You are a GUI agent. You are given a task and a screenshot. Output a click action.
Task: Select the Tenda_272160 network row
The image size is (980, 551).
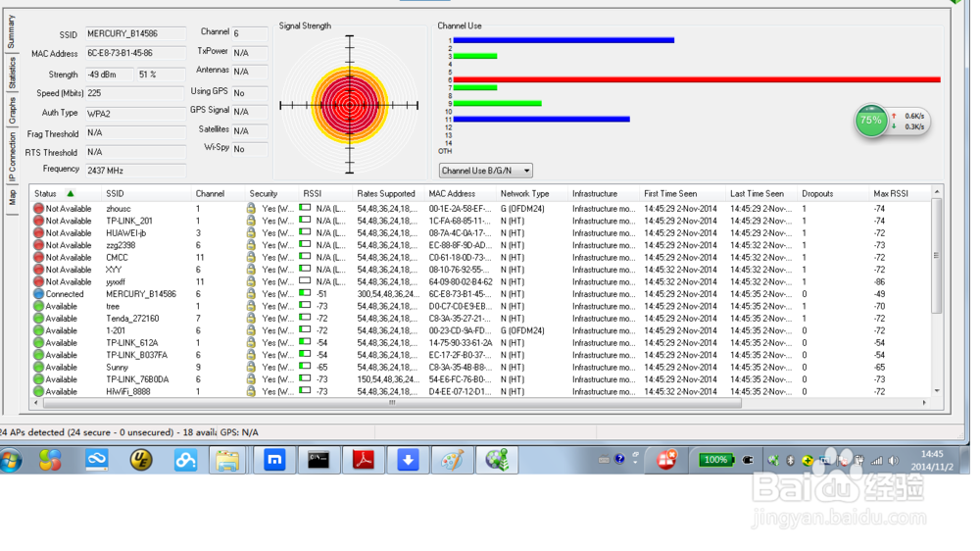point(480,319)
